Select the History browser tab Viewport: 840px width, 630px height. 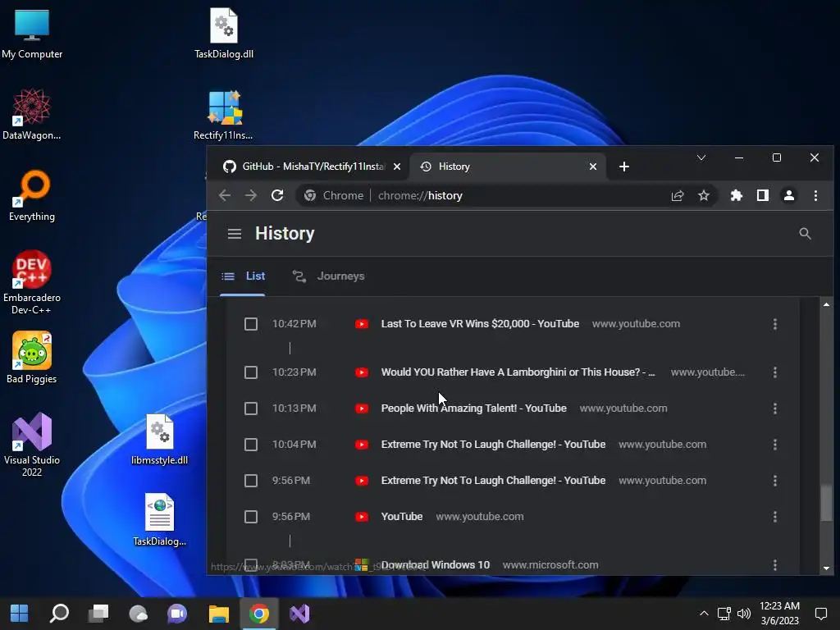pyautogui.click(x=508, y=167)
